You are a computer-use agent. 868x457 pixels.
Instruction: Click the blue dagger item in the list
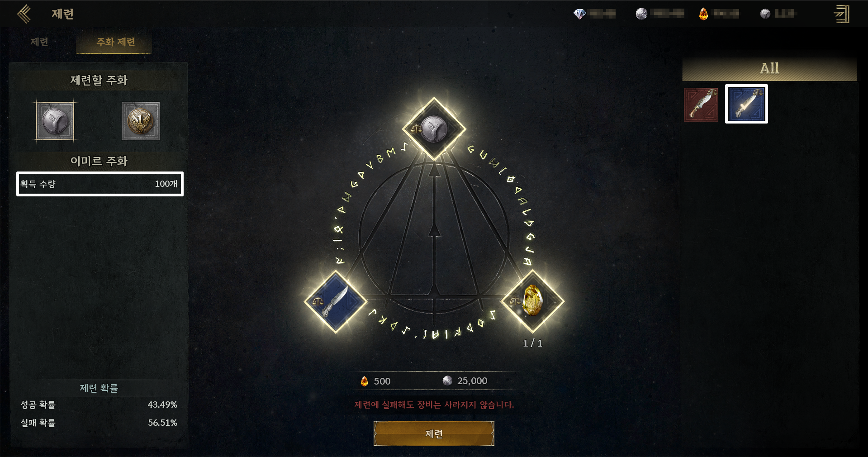click(746, 104)
